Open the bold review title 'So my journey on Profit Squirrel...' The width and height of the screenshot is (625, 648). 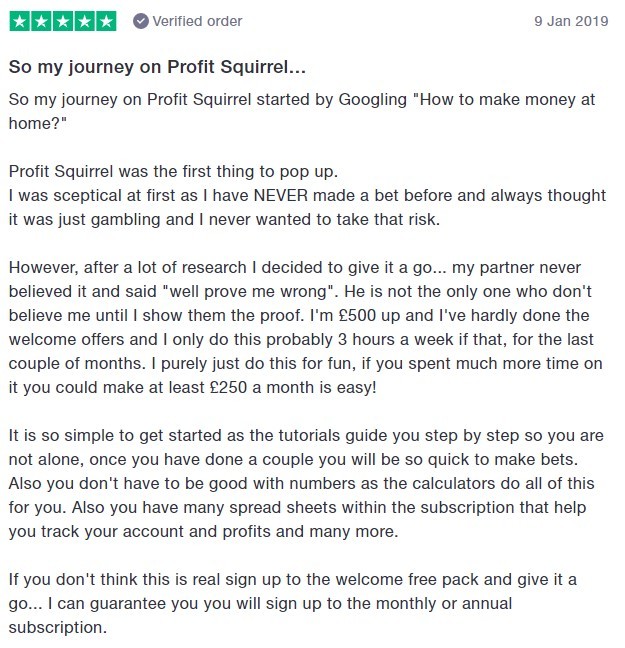[x=157, y=67]
